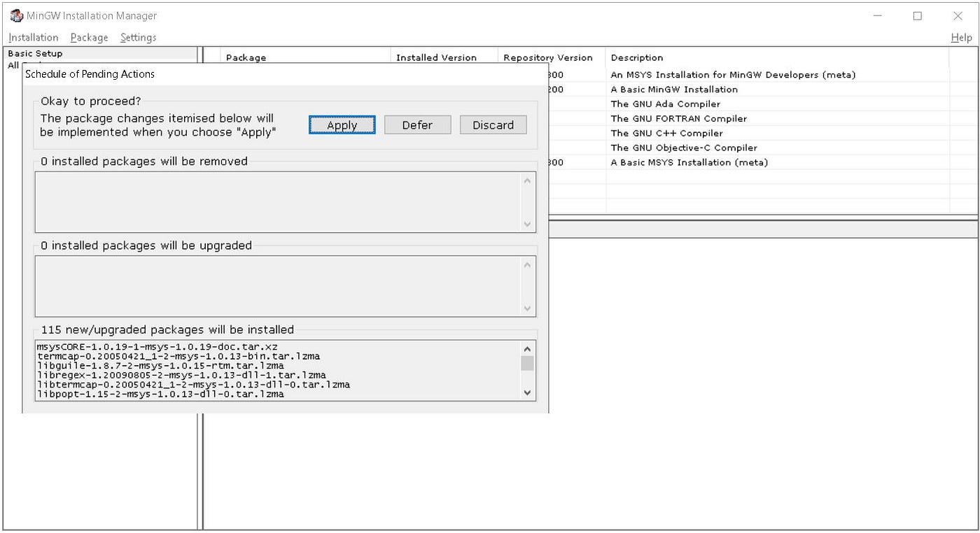Open the Settings menu
The width and height of the screenshot is (980, 533).
(x=137, y=37)
